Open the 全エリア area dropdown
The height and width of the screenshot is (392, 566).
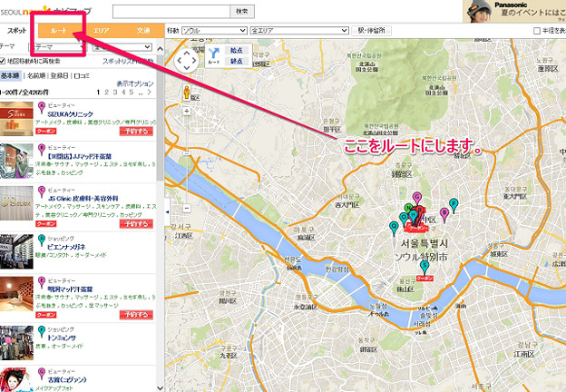[x=299, y=31]
